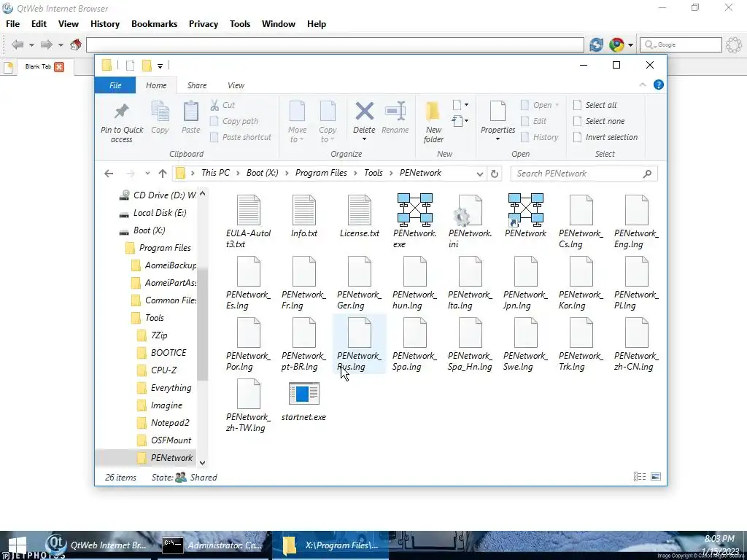Click the New folder ribbon icon
This screenshot has width=747, height=560.
[x=433, y=112]
